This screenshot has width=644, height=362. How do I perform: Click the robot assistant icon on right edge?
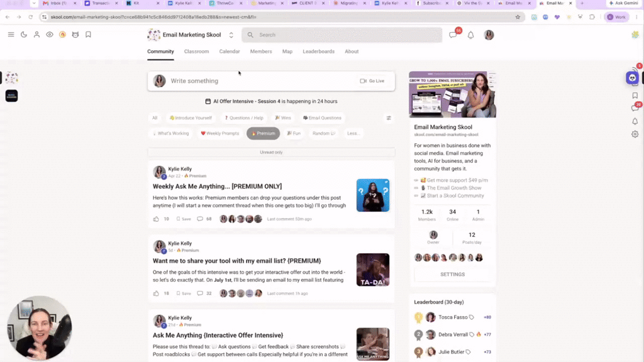click(x=632, y=77)
